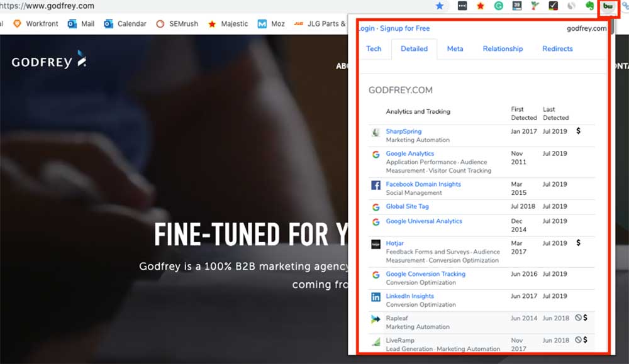The image size is (629, 364).
Task: Open the Evernote elephant extension icon
Action: tap(589, 6)
